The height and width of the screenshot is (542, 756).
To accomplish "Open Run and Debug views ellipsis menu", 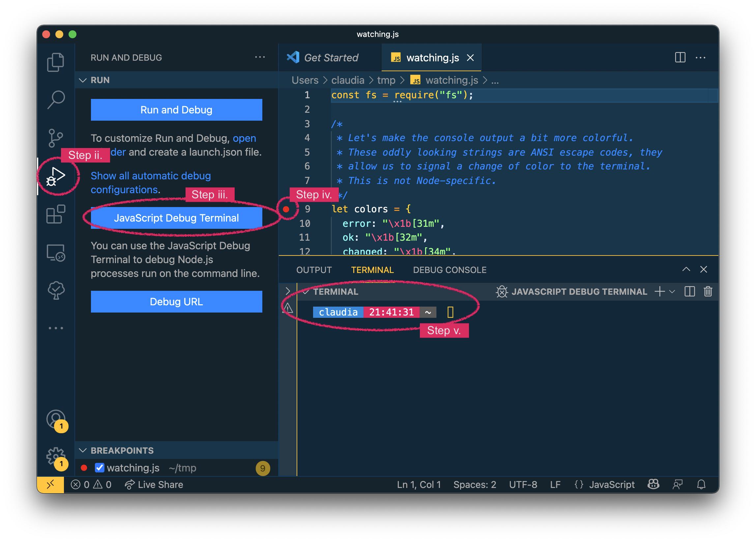I will pyautogui.click(x=260, y=57).
